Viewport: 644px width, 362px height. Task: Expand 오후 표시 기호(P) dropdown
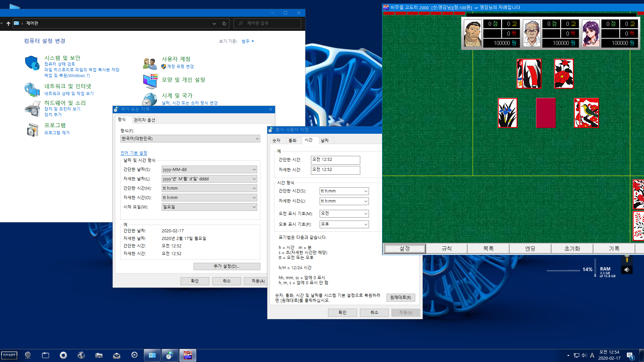(x=366, y=224)
